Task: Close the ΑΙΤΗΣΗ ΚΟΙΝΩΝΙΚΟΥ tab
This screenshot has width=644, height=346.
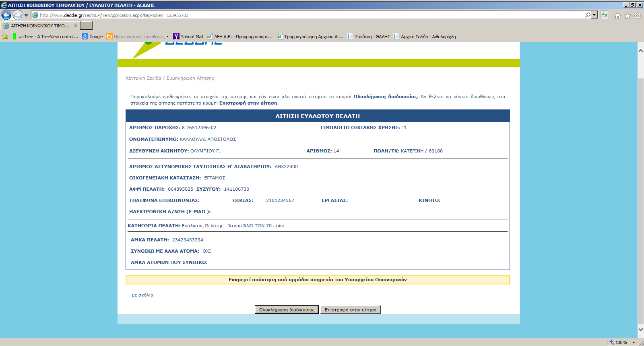Action: pyautogui.click(x=76, y=26)
